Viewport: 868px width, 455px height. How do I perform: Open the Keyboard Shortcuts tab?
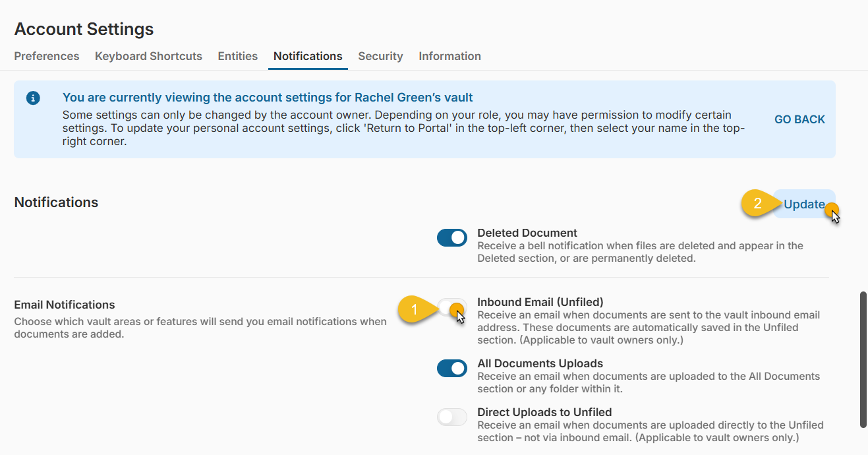[148, 56]
